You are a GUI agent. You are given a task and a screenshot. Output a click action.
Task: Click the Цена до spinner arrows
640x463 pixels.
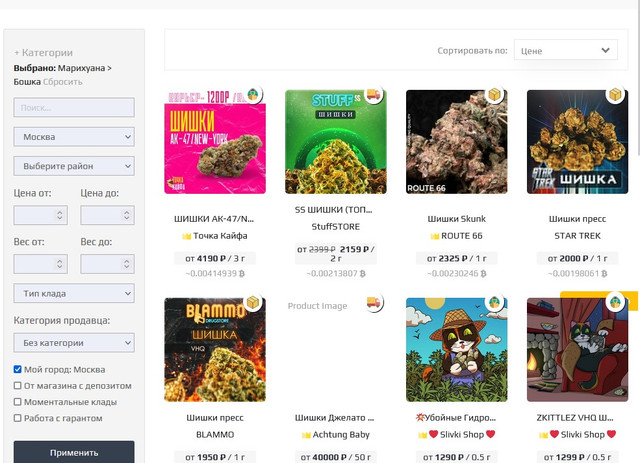[x=127, y=215]
